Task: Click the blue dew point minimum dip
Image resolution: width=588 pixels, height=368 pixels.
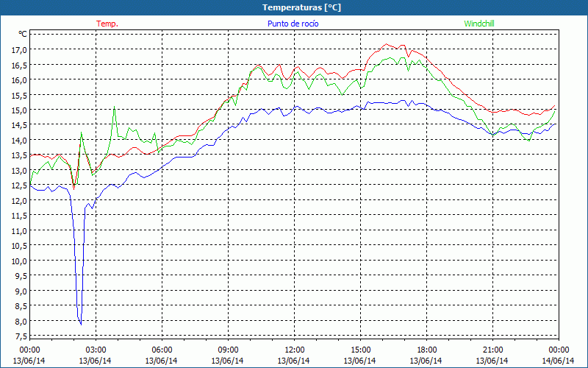Action: click(81, 324)
